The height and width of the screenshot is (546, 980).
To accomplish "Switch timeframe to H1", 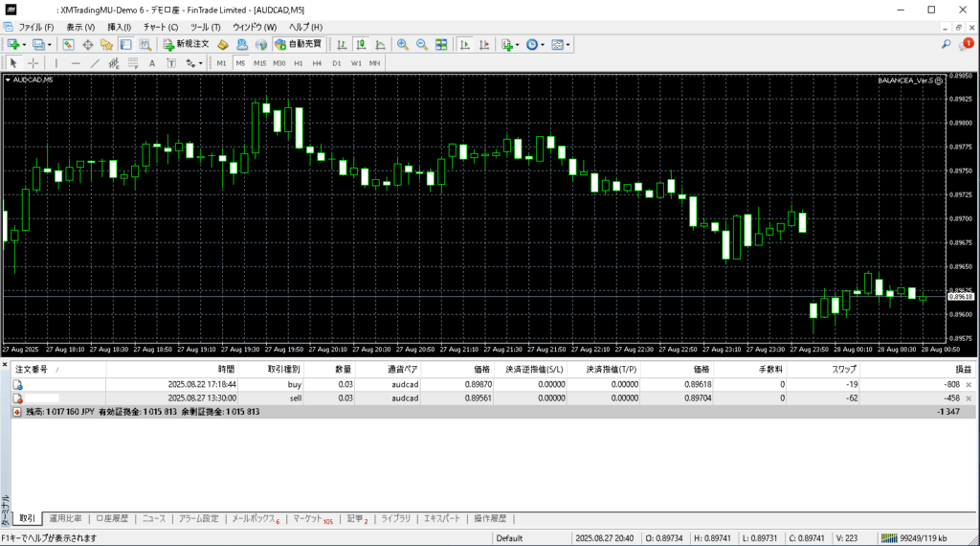I will [x=299, y=63].
